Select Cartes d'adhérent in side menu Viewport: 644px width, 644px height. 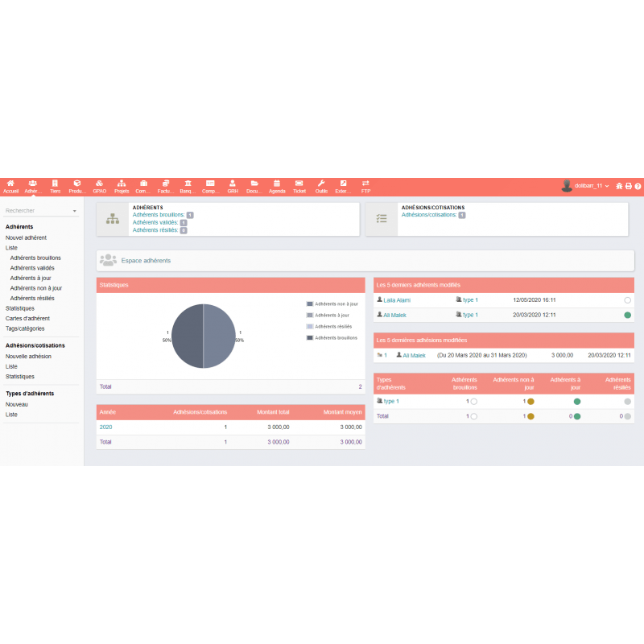click(x=27, y=318)
